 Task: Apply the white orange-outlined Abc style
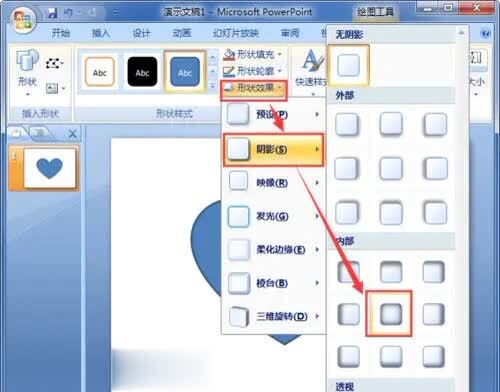[100, 72]
